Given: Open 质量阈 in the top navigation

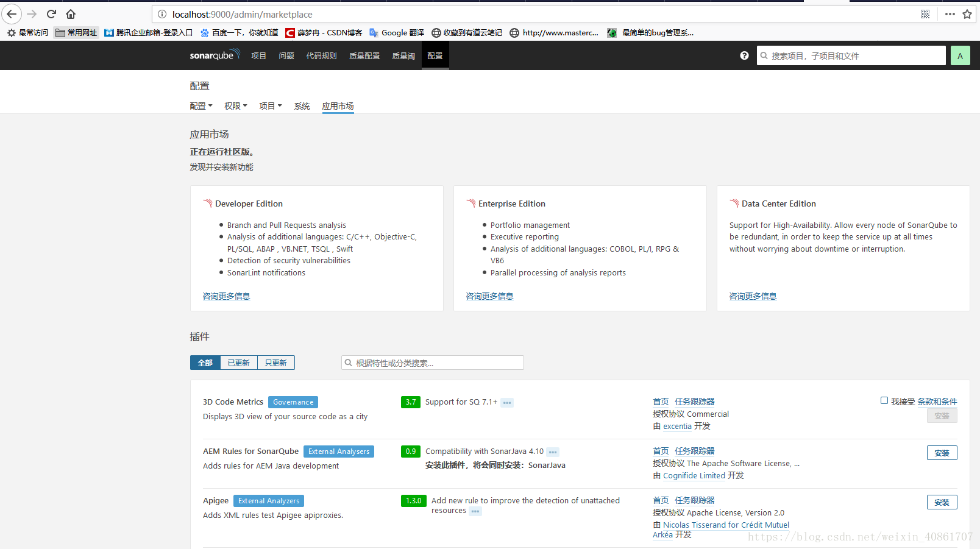Looking at the screenshot, I should tap(403, 55).
